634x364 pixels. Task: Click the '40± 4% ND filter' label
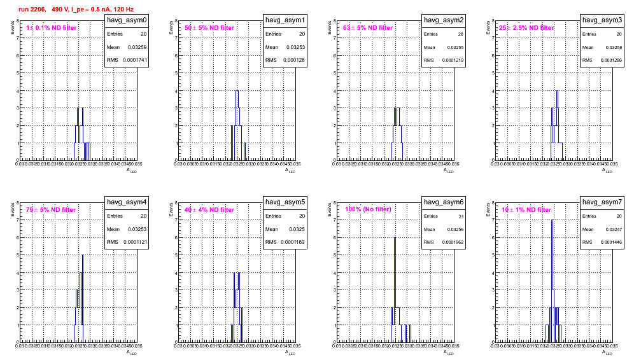tap(209, 210)
